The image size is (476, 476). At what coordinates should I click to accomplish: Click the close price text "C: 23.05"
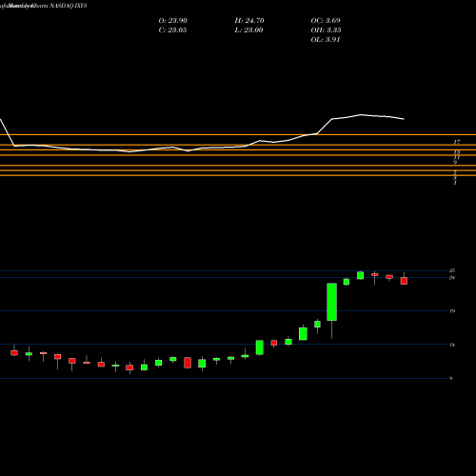(172, 30)
